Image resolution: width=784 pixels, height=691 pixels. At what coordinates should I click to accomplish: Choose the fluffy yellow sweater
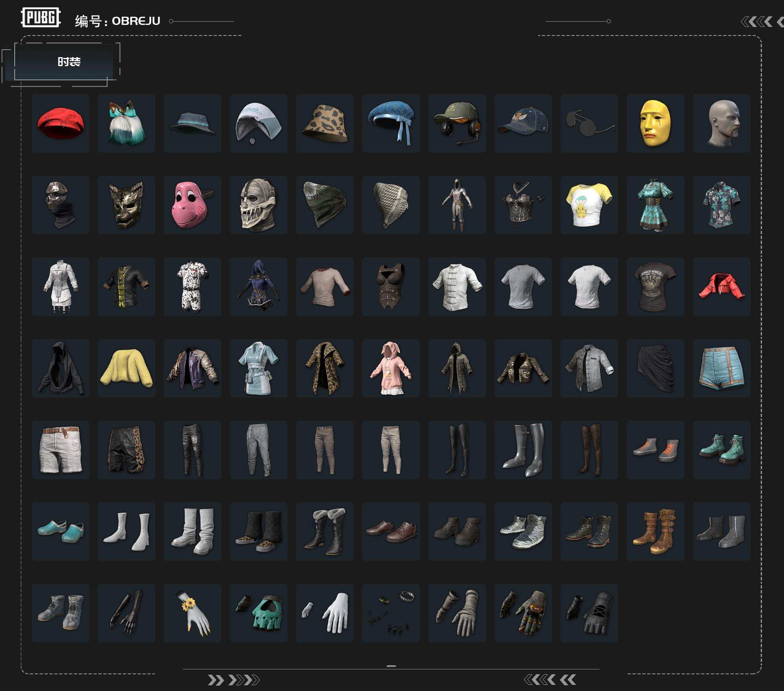click(126, 368)
